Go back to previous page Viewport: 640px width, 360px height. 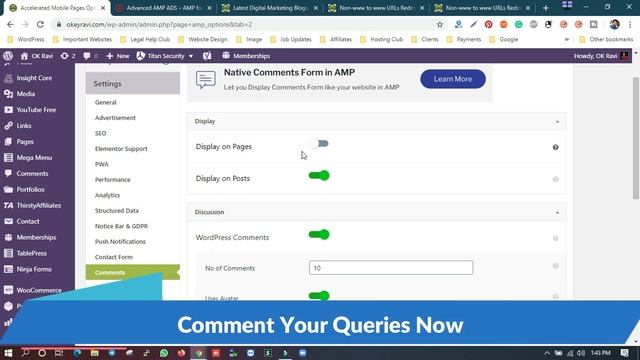(10, 24)
